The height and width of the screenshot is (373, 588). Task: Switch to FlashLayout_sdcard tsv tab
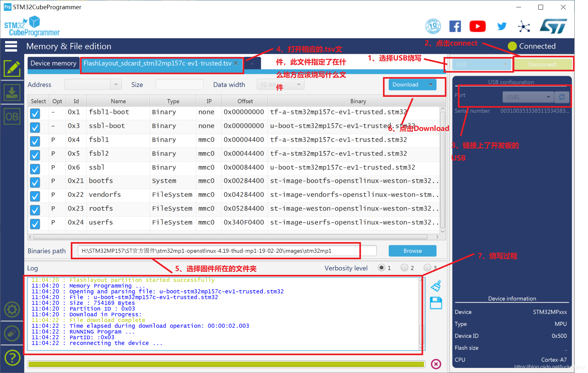pyautogui.click(x=158, y=63)
